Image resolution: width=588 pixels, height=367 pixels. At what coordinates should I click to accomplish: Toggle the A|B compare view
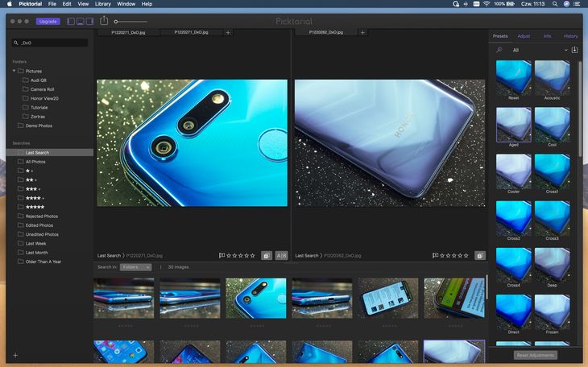pos(281,255)
